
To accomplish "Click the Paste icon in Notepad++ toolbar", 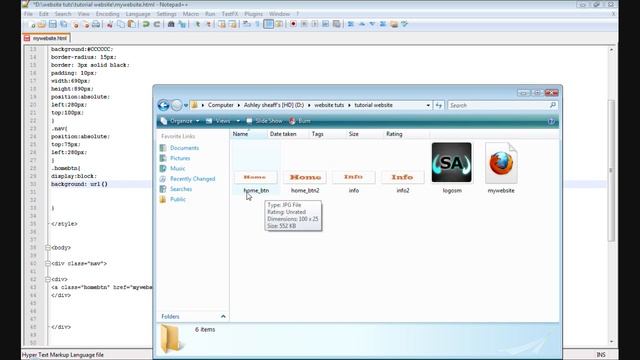I will click(x=131, y=24).
